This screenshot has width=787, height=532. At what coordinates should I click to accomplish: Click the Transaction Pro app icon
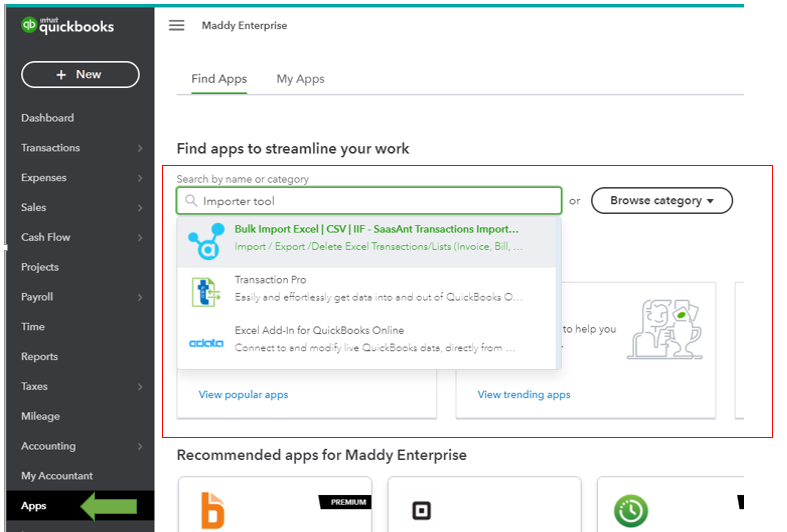(206, 292)
